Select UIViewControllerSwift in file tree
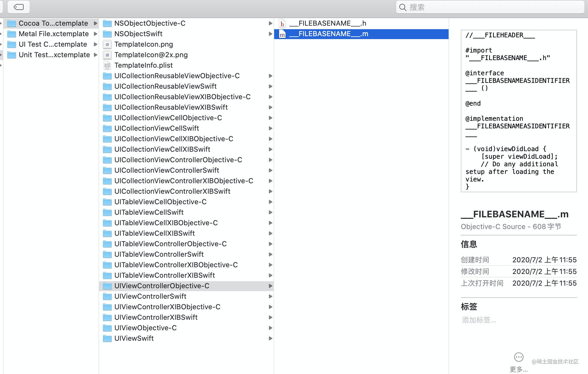This screenshot has width=588, height=374. click(150, 296)
